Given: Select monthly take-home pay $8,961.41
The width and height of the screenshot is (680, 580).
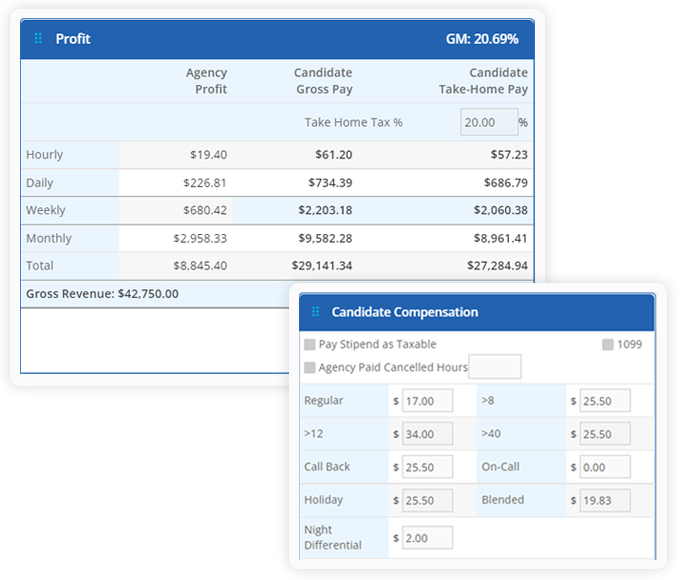Looking at the screenshot, I should click(x=501, y=238).
